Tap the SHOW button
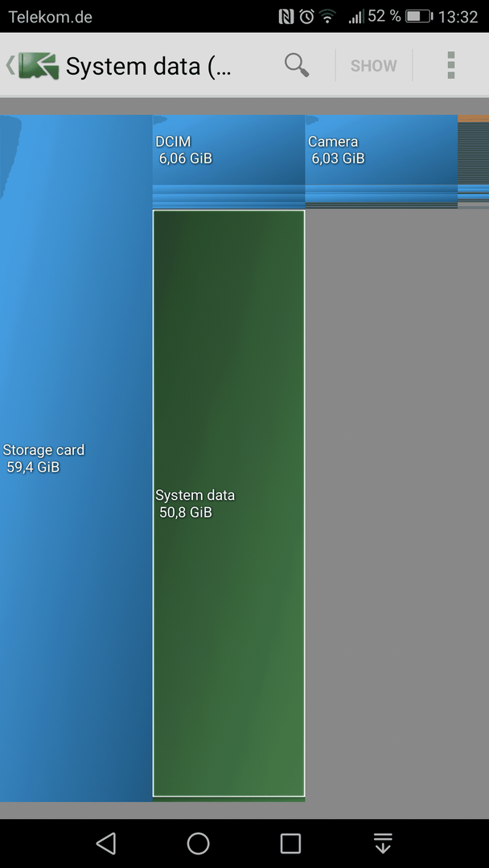 (374, 66)
